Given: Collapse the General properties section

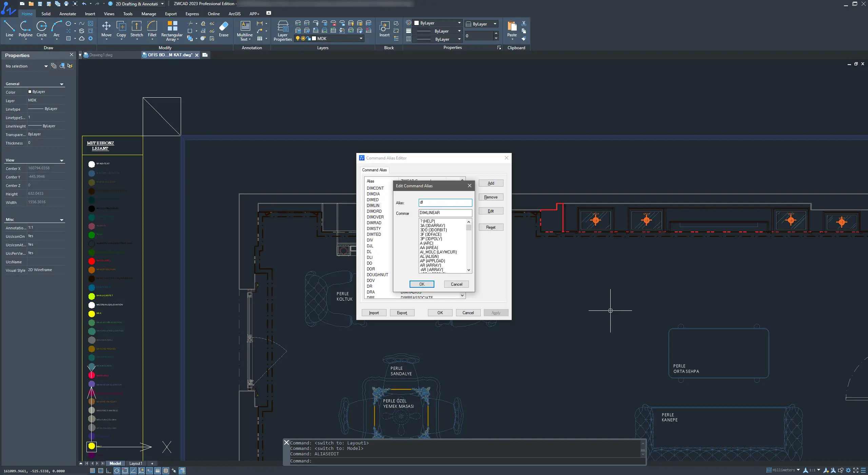Looking at the screenshot, I should click(x=62, y=84).
